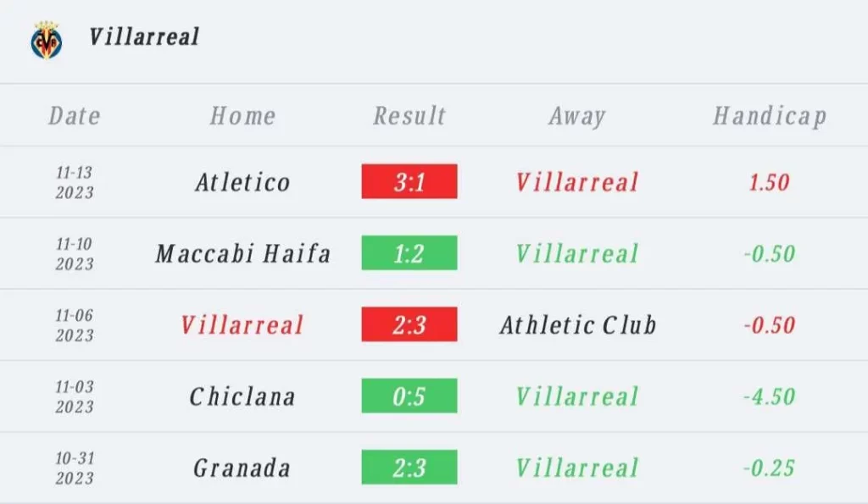868x504 pixels.
Task: Open the green 1:2 result badge
Action: (409, 252)
